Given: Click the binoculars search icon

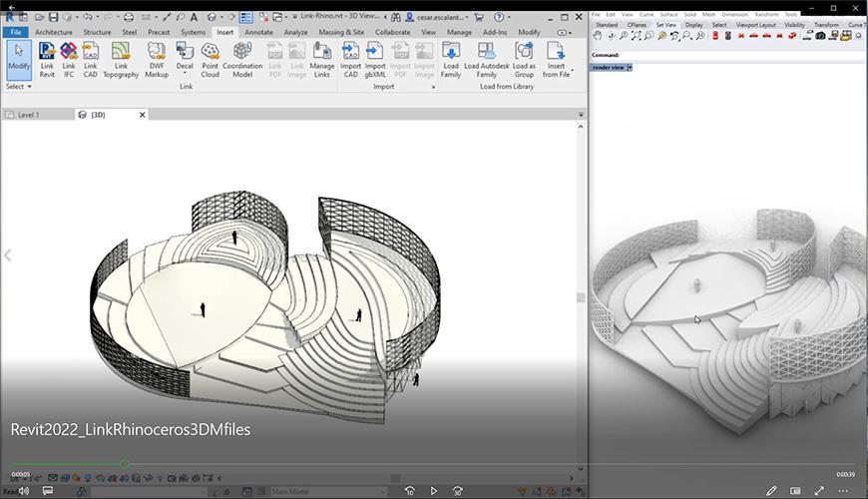Looking at the screenshot, I should (396, 18).
